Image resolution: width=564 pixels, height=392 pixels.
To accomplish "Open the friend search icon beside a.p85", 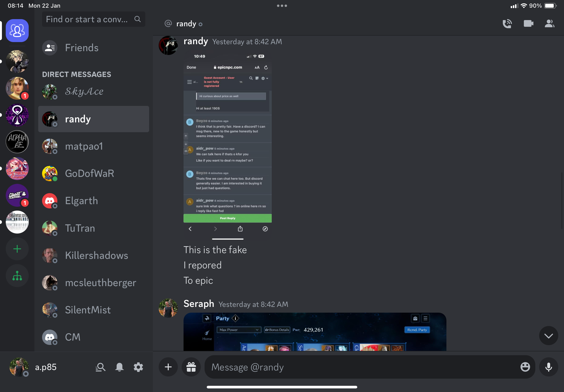I will click(x=100, y=367).
